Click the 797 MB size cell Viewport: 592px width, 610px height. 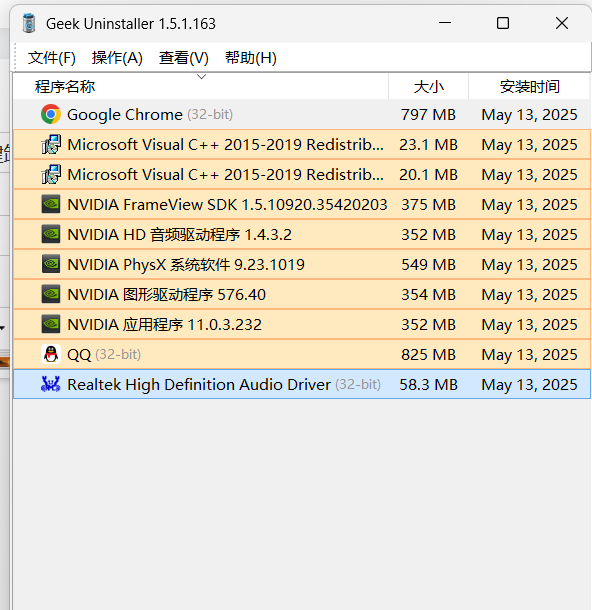pos(428,114)
